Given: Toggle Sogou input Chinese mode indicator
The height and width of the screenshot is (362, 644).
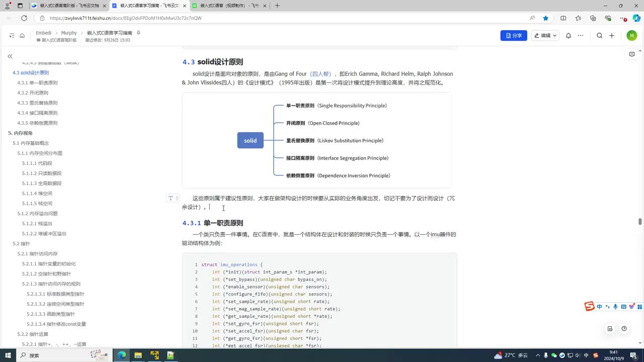Looking at the screenshot, I should pyautogui.click(x=599, y=307).
